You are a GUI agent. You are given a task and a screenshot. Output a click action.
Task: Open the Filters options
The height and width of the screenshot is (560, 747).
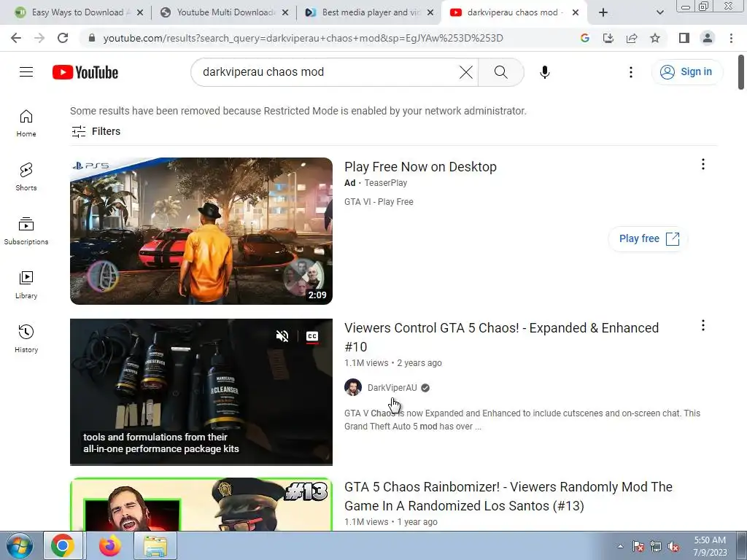pyautogui.click(x=96, y=131)
